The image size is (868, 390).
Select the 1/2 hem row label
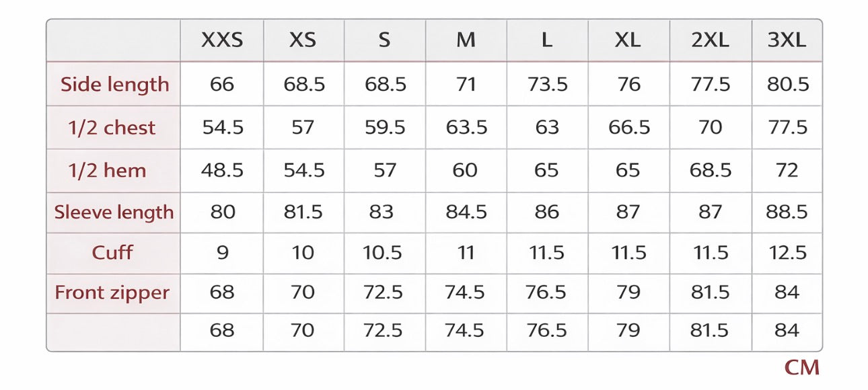click(106, 170)
